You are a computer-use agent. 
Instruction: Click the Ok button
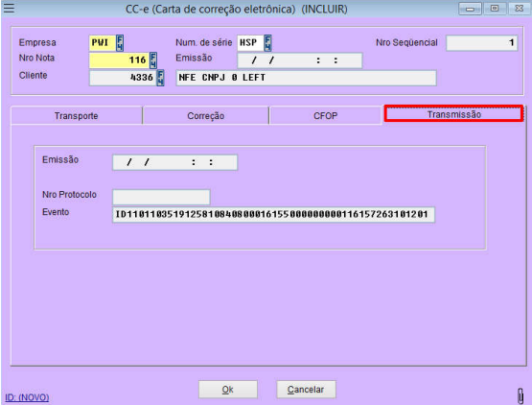click(x=228, y=390)
